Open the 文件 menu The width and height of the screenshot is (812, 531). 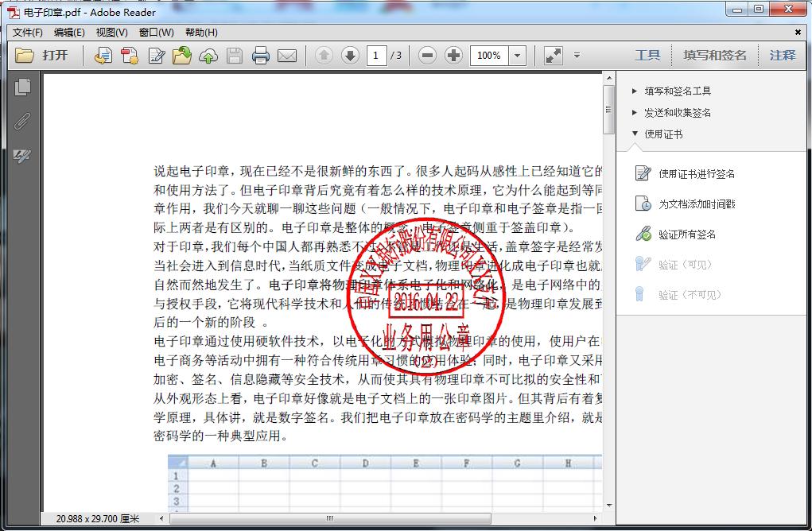coord(26,33)
